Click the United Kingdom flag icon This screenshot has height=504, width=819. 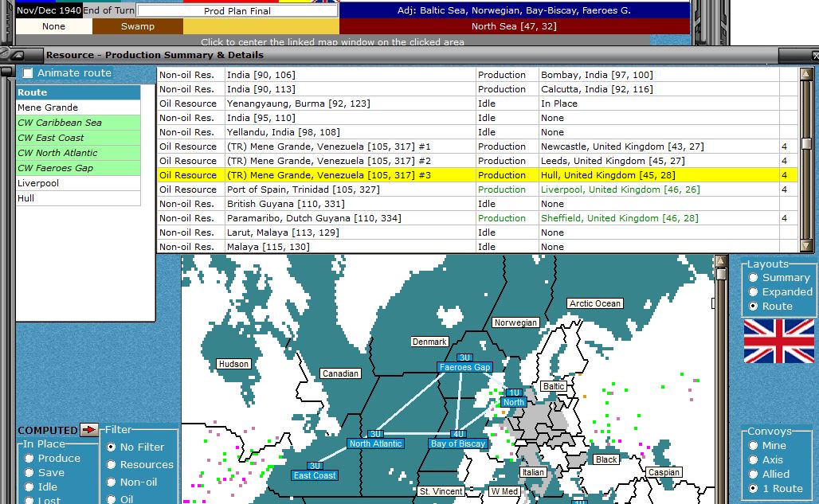coord(779,342)
